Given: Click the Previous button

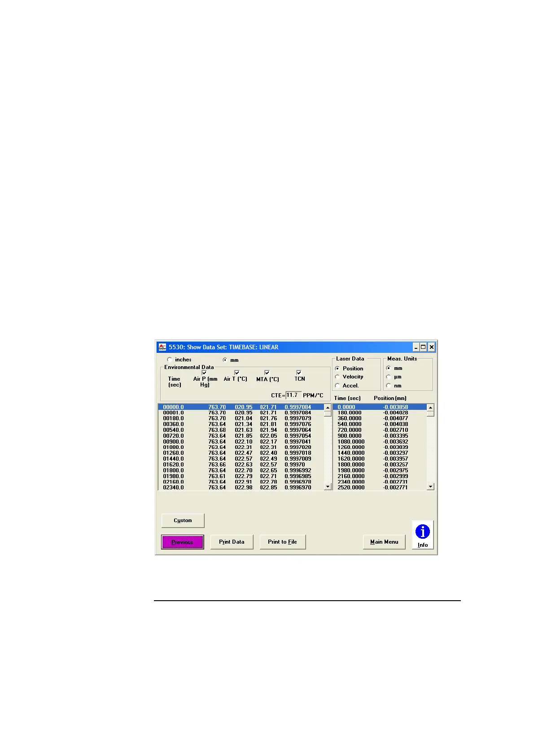Looking at the screenshot, I should [x=183, y=542].
